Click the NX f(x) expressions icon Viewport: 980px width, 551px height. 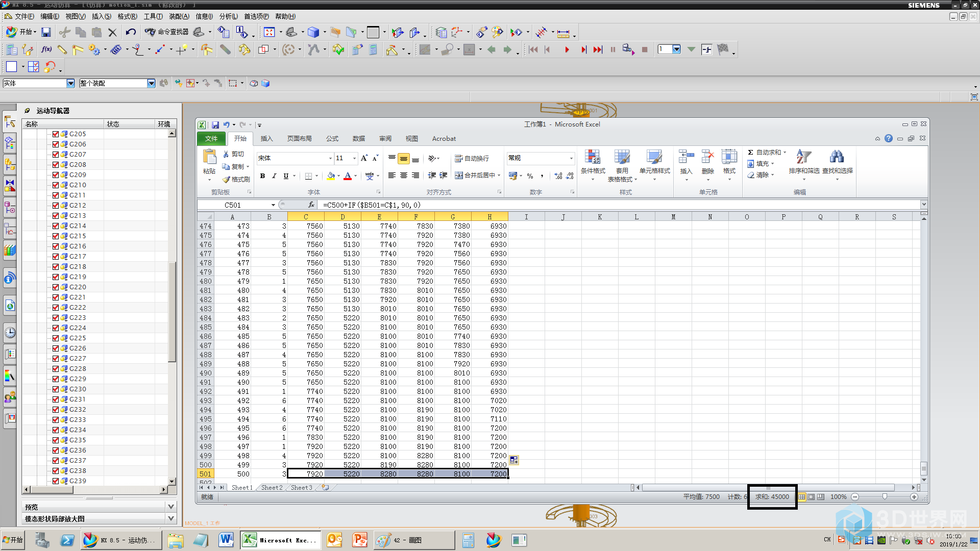click(x=46, y=49)
